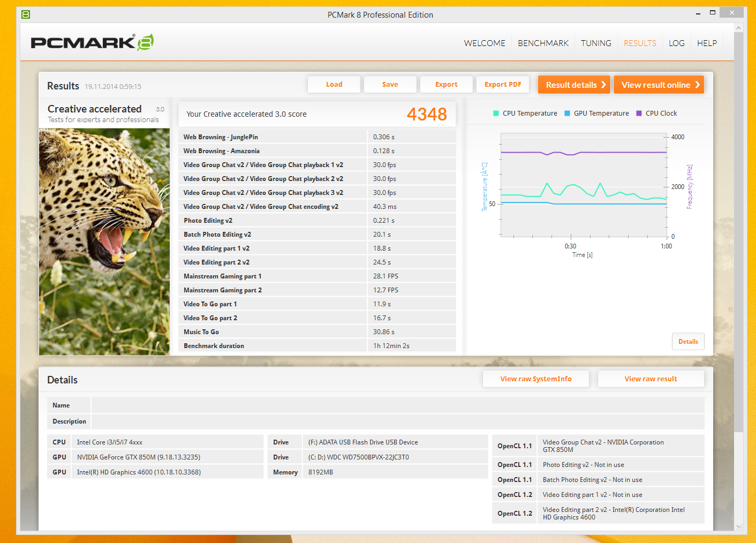Screen dimensions: 756x543
Task: Click the GPU Temperature legend color square
Action: pyautogui.click(x=568, y=114)
